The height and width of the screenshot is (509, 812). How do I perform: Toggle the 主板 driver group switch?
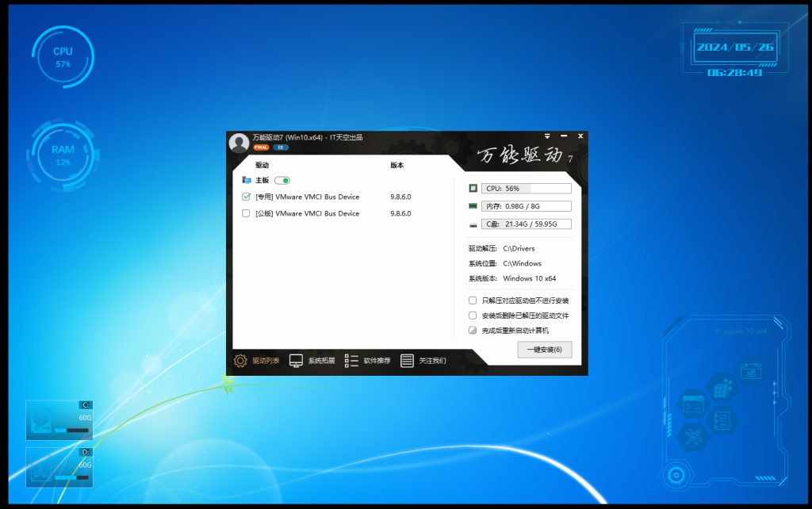(x=282, y=181)
